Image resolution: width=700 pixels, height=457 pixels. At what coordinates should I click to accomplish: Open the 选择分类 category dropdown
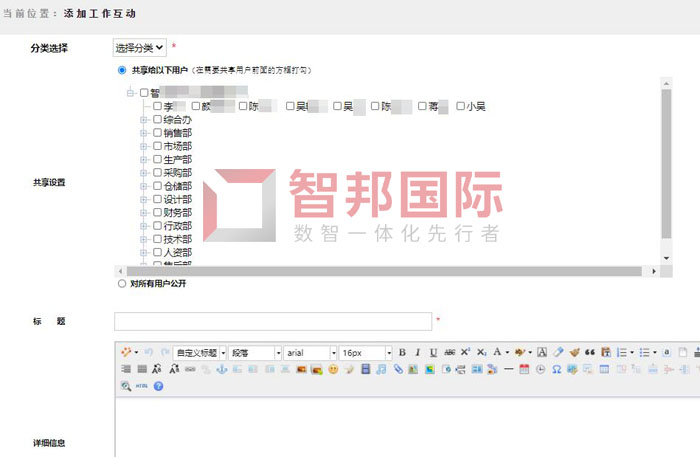click(139, 48)
